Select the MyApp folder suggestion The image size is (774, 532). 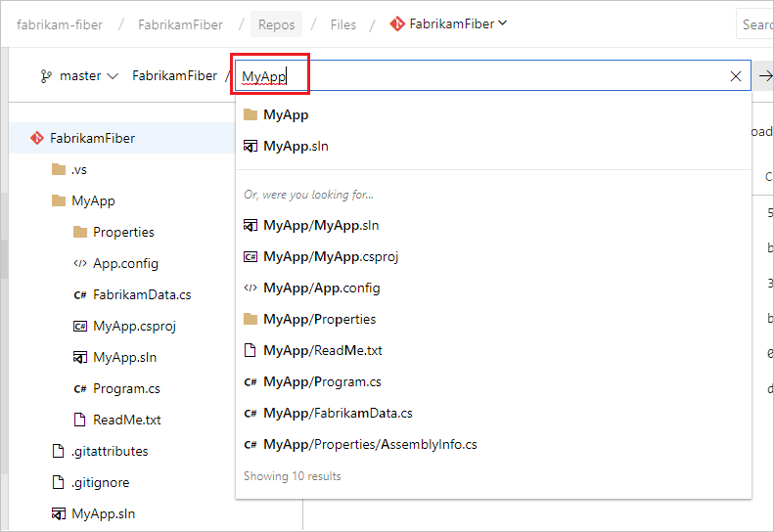(493, 114)
